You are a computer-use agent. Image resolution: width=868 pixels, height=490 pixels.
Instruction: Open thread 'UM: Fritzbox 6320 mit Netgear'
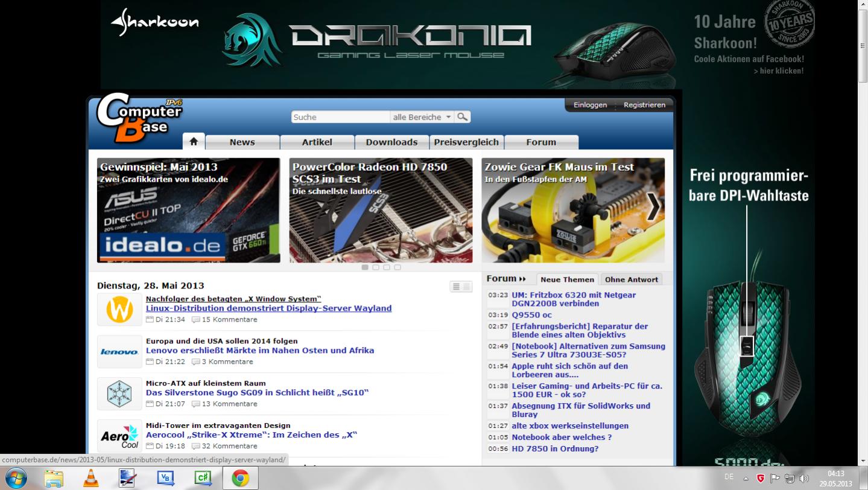[574, 299]
